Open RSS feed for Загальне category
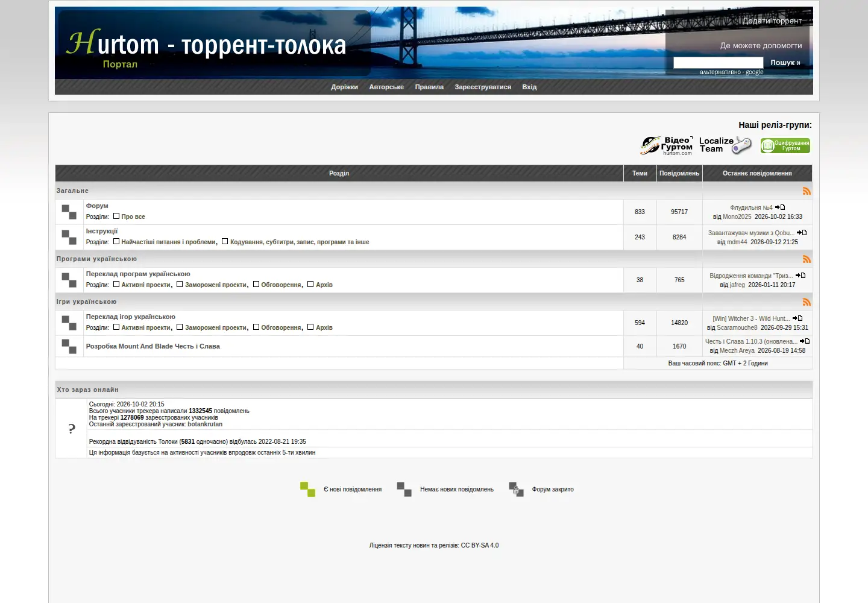 pyautogui.click(x=807, y=191)
